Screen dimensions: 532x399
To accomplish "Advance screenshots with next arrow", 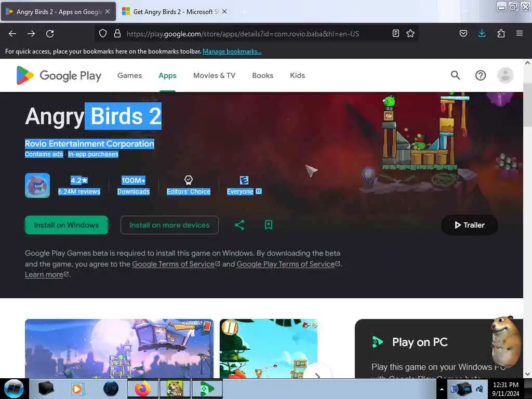I will click(317, 375).
